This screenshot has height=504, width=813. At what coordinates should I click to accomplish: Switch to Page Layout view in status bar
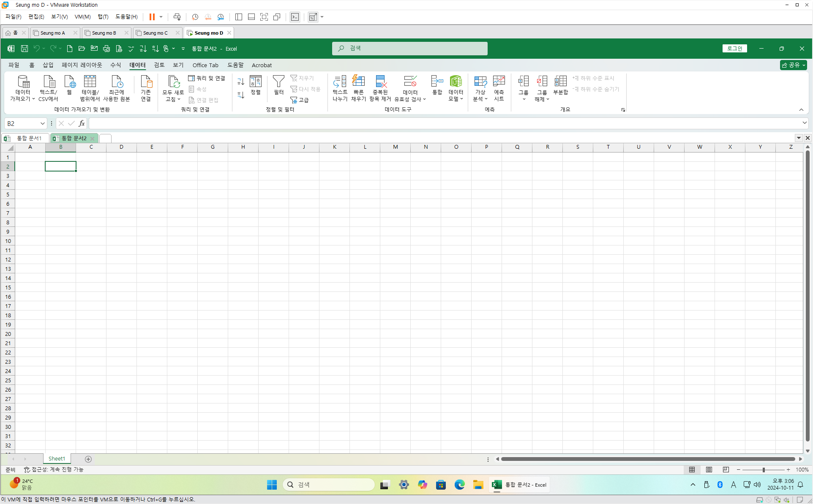click(x=709, y=469)
